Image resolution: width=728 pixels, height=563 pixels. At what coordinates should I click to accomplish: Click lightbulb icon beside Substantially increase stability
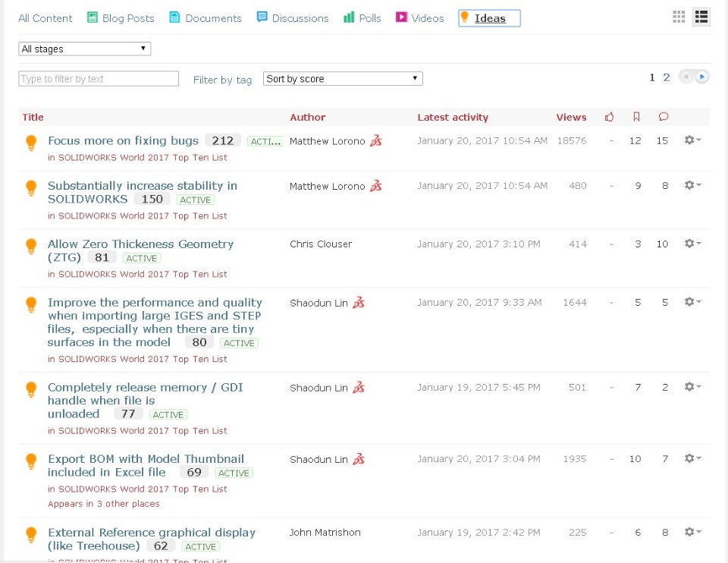[x=31, y=187]
